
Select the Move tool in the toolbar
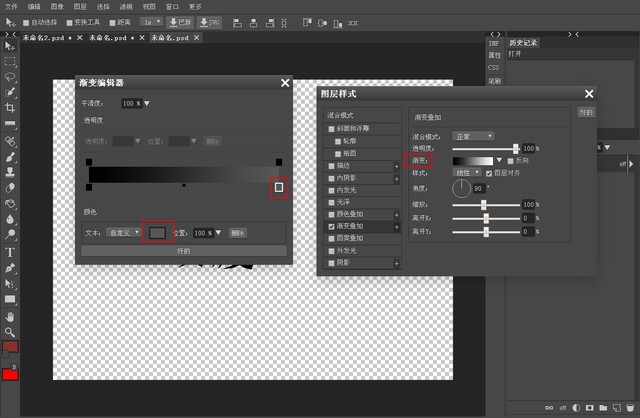10,46
